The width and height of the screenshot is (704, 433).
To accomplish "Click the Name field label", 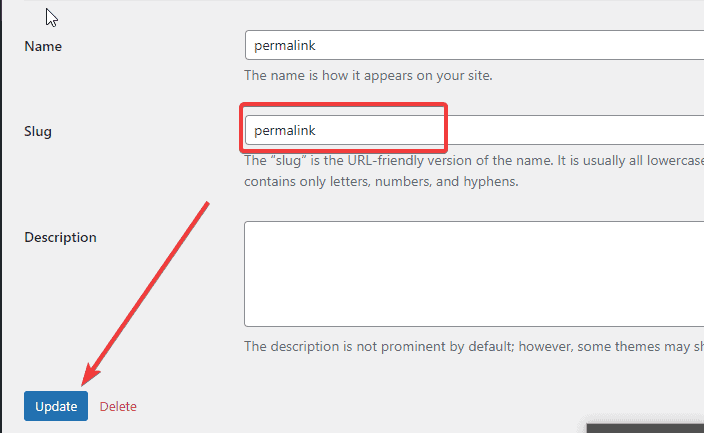I will pyautogui.click(x=42, y=47).
